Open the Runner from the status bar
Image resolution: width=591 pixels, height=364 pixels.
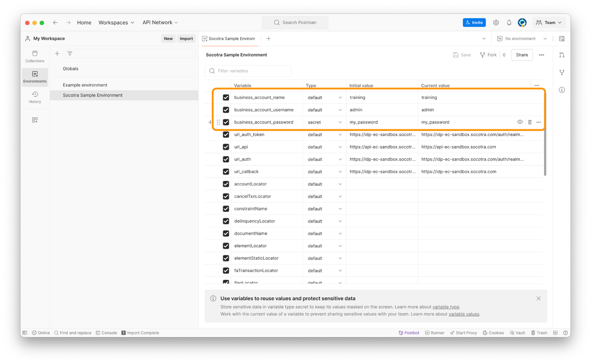click(x=435, y=333)
